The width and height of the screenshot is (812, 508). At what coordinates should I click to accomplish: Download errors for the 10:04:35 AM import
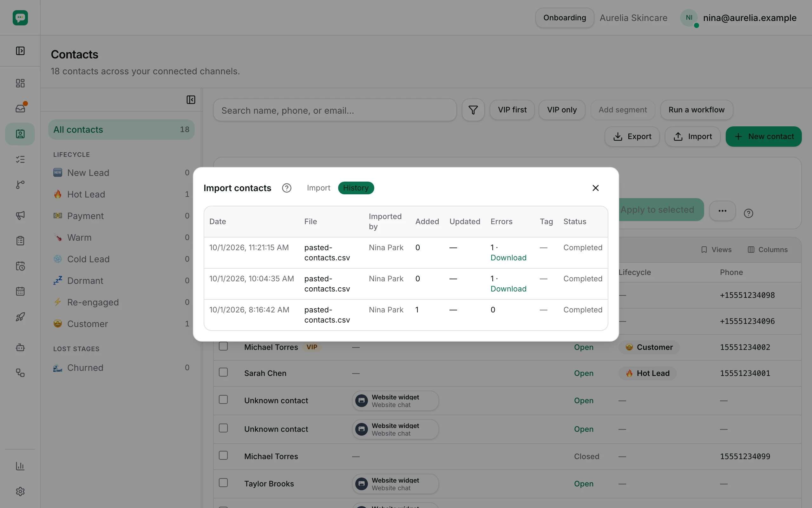tap(508, 289)
